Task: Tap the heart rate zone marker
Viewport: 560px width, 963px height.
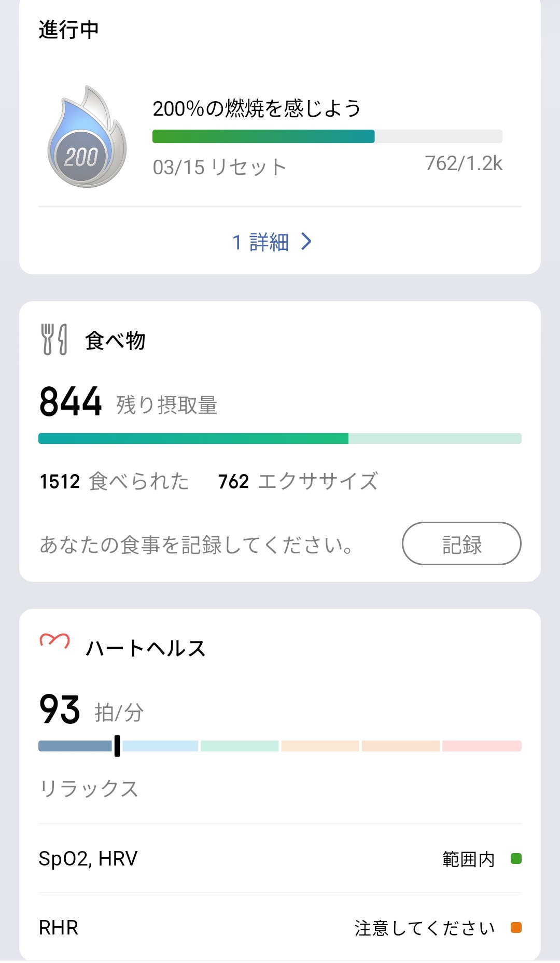Action: pos(117,746)
